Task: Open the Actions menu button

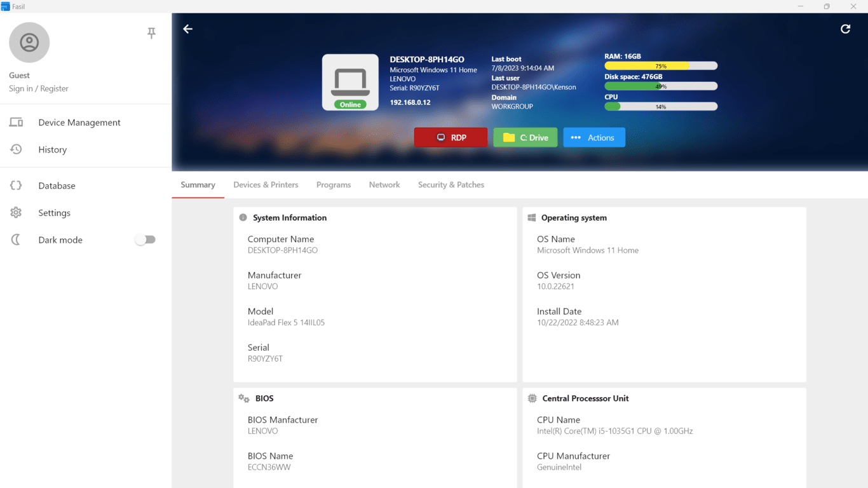Action: click(x=594, y=137)
